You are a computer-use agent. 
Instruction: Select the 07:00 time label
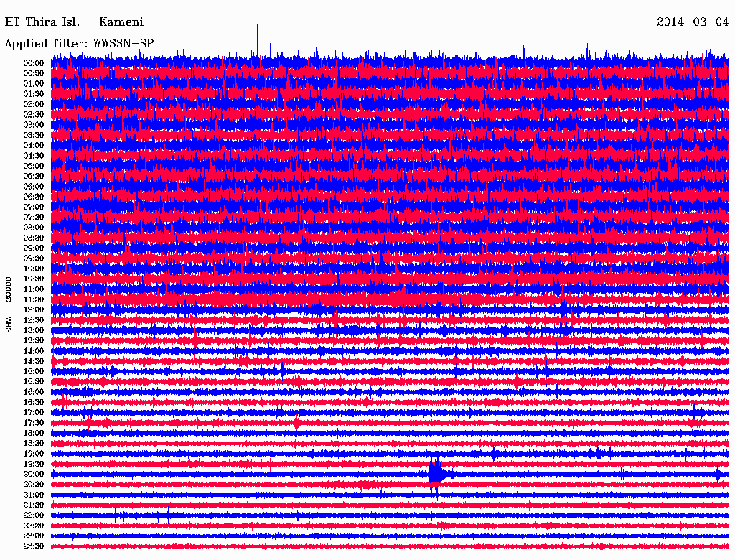pyautogui.click(x=34, y=207)
